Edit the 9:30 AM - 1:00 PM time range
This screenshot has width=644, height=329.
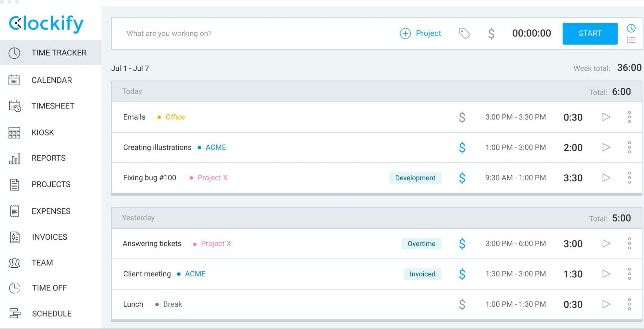[515, 178]
